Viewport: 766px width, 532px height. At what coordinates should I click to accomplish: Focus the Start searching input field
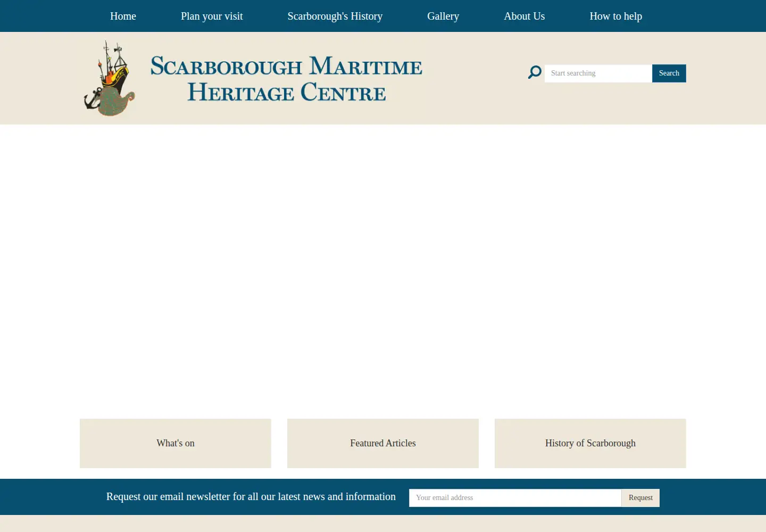coord(598,73)
